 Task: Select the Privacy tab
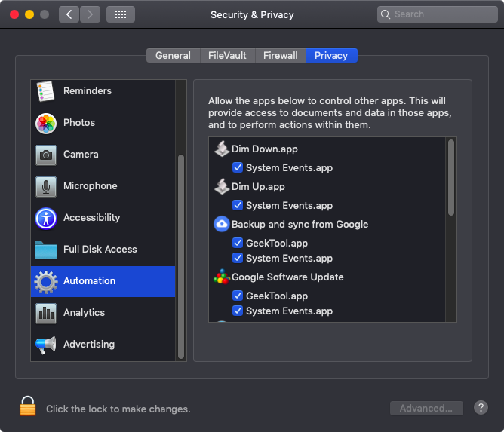pos(331,56)
